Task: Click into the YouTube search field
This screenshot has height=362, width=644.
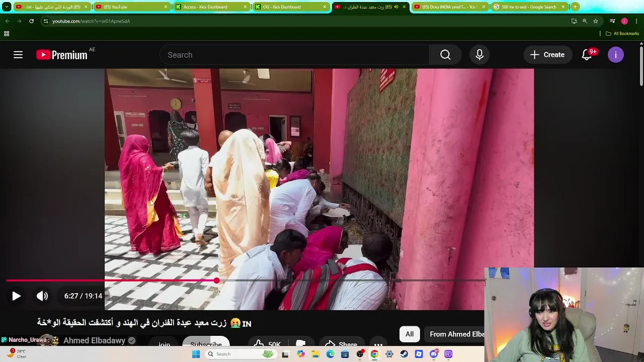Action: pyautogui.click(x=294, y=55)
